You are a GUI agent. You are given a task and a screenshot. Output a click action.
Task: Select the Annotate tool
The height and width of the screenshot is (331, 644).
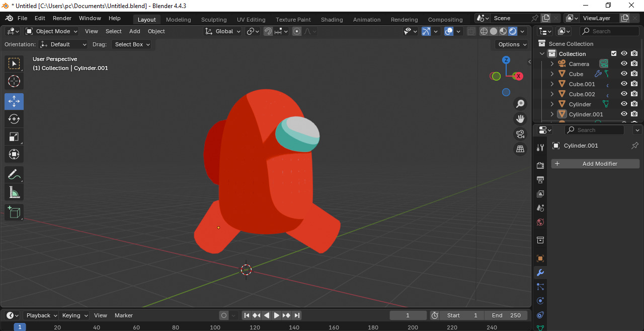[x=14, y=175]
